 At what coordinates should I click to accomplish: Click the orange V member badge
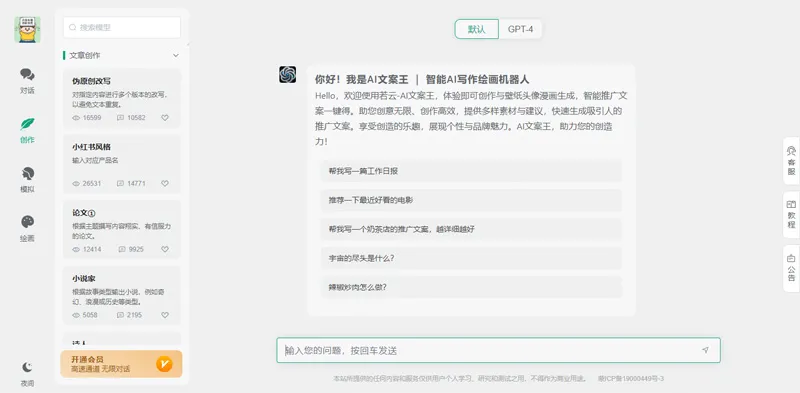pos(164,364)
